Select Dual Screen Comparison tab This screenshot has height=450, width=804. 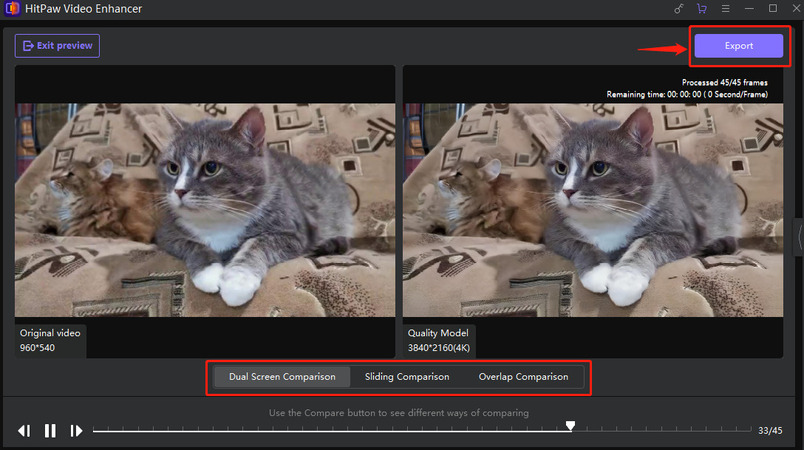(x=282, y=377)
